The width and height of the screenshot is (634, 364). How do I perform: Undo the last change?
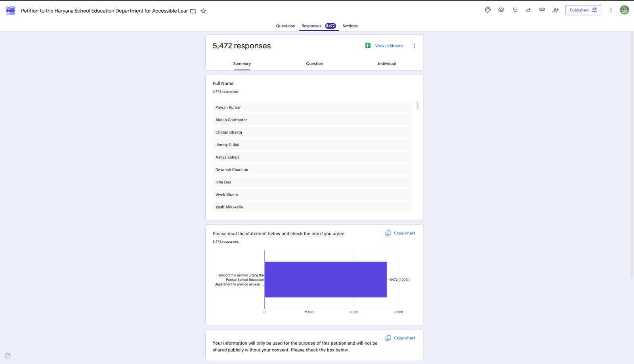tap(515, 10)
